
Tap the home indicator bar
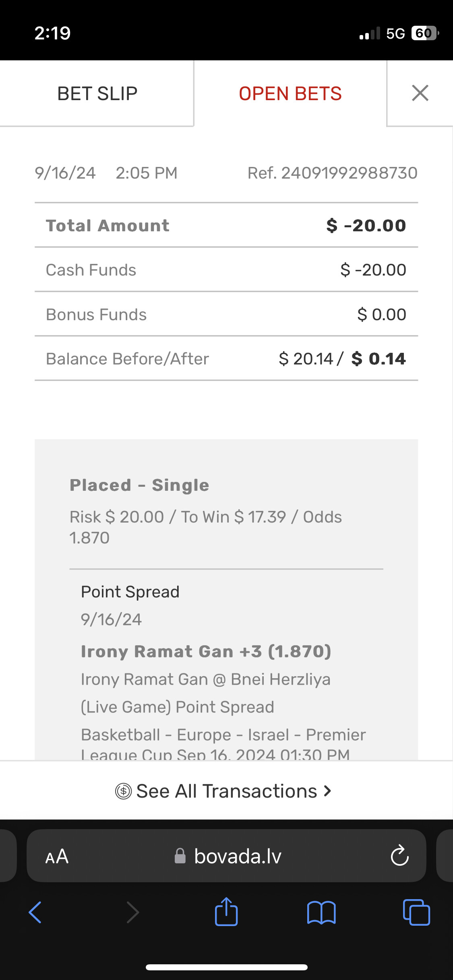pyautogui.click(x=226, y=967)
